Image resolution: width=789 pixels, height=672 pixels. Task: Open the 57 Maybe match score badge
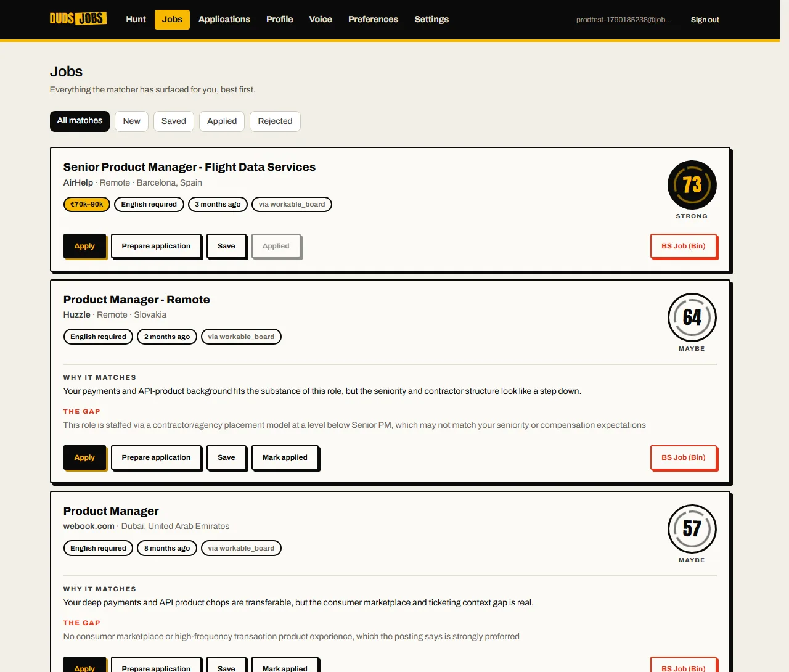click(x=692, y=529)
